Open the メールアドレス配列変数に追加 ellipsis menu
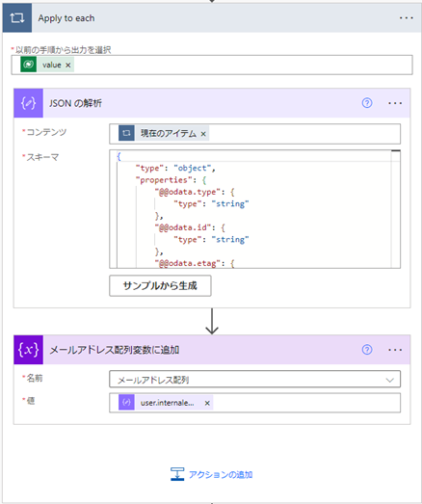Viewport: 422px width, 504px height. [395, 350]
